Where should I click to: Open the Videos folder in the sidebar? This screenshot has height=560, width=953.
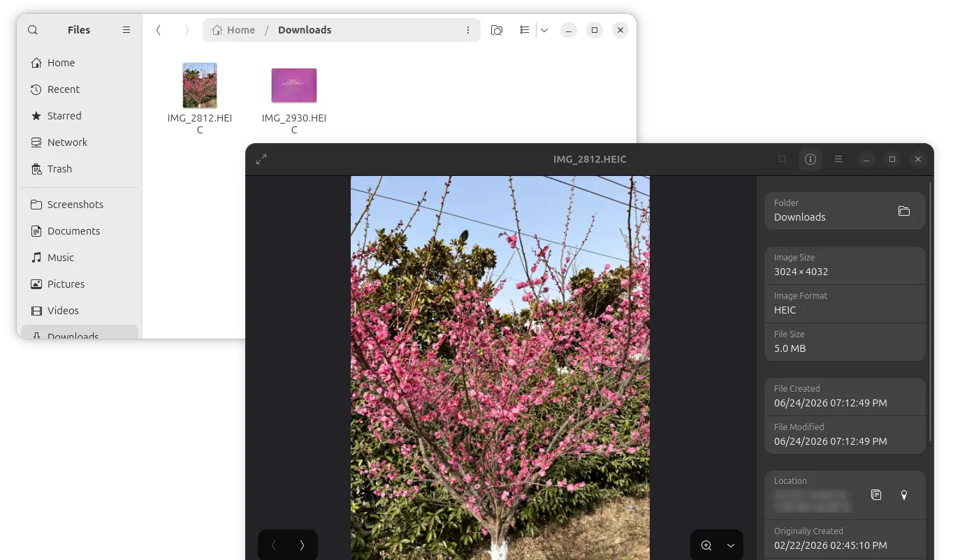(x=80, y=311)
